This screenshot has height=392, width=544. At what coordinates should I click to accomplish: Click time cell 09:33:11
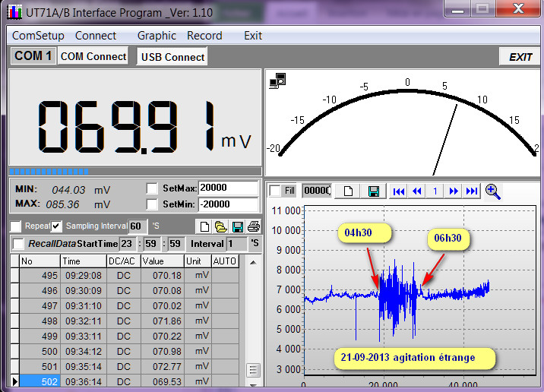pos(84,337)
